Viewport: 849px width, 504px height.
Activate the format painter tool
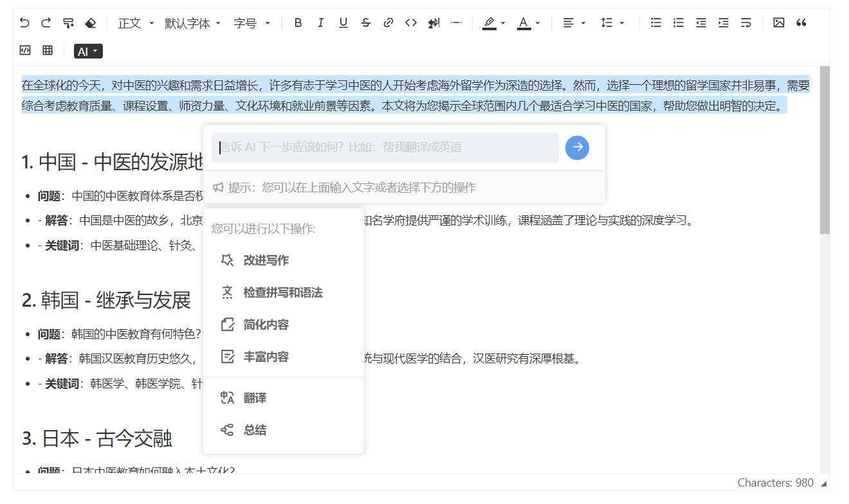pos(68,23)
